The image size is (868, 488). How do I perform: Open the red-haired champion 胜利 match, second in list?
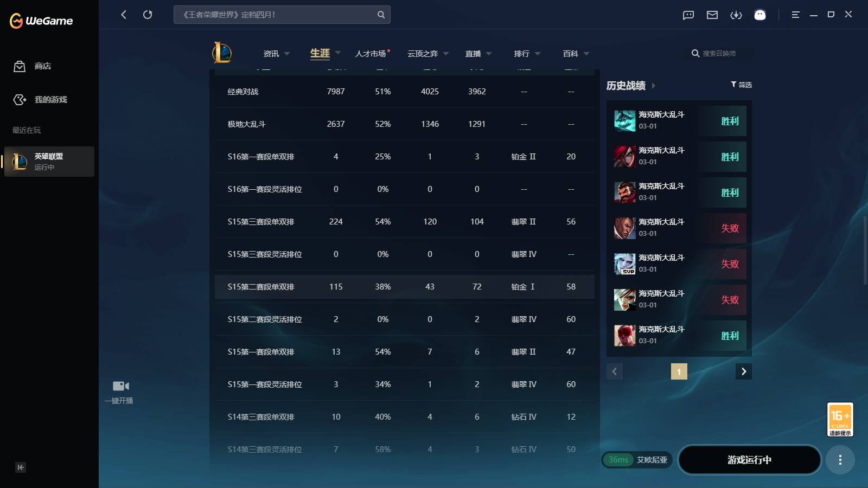coord(679,157)
